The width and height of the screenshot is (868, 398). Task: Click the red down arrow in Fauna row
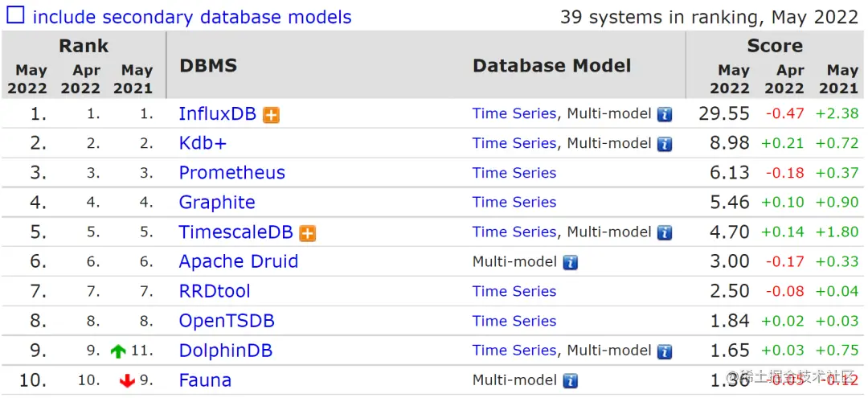[x=127, y=381]
